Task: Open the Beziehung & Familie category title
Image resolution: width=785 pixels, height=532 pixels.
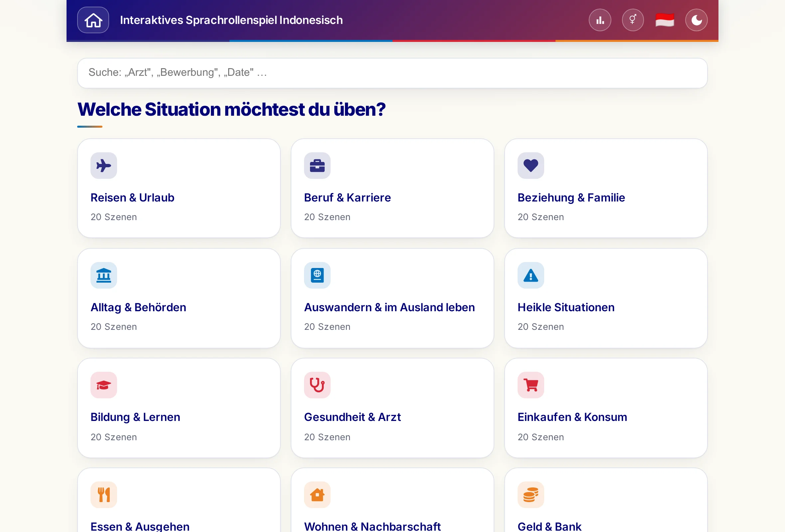Action: click(x=571, y=198)
